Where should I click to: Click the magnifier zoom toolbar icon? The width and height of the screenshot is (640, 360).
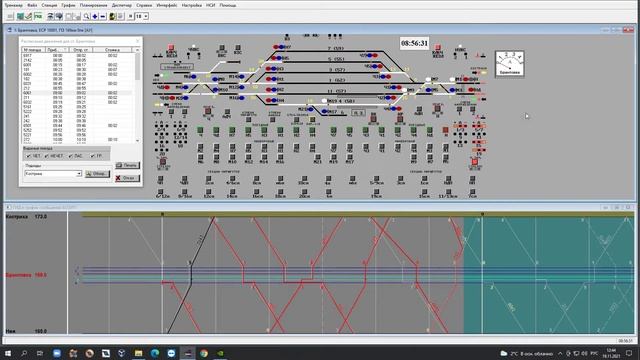point(87,16)
